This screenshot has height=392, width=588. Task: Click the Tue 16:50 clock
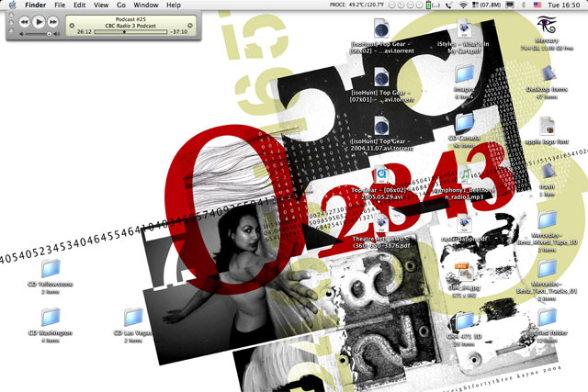(x=563, y=5)
